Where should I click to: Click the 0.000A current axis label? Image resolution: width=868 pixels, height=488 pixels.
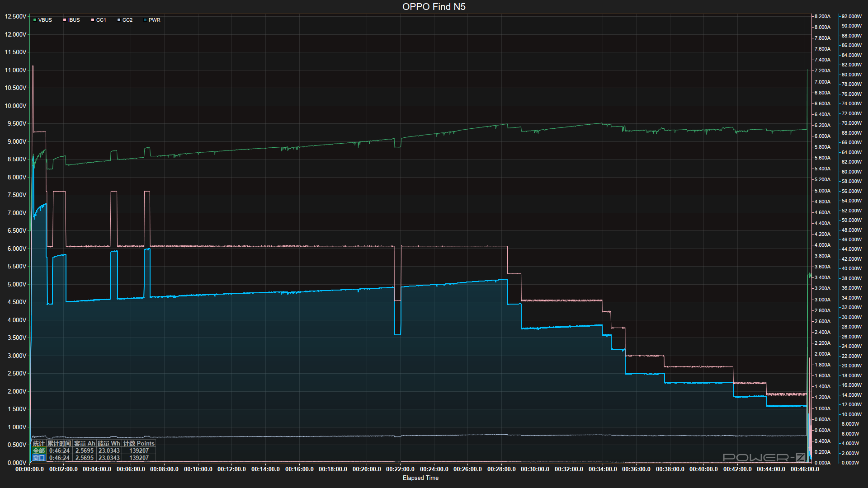click(x=822, y=463)
